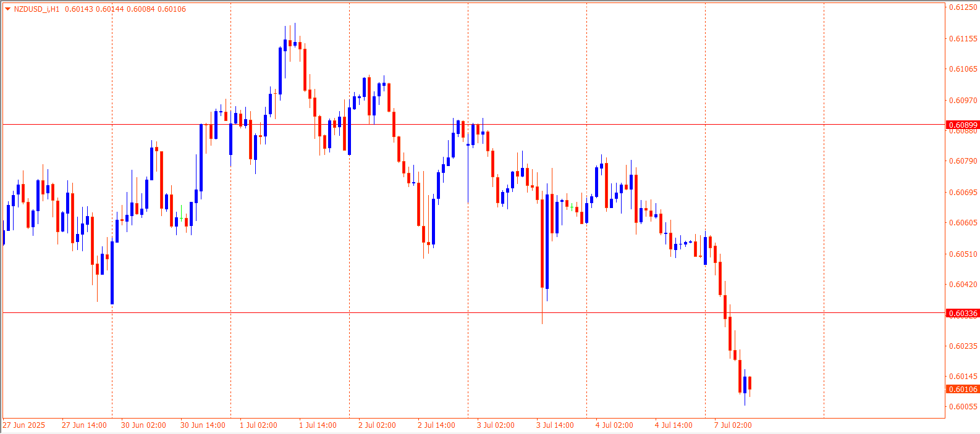980x434 pixels.
Task: Click the 1 Jul 14:00 time label
Action: [318, 425]
